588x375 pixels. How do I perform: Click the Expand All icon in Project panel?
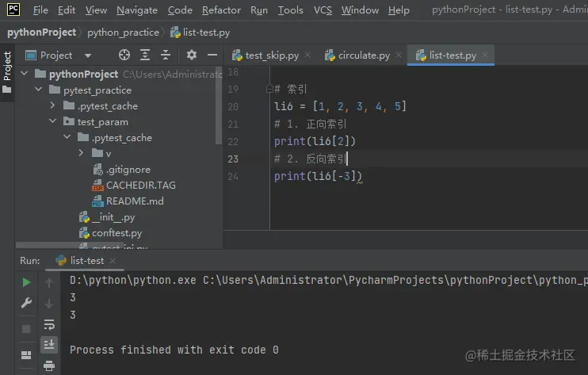[x=145, y=55]
